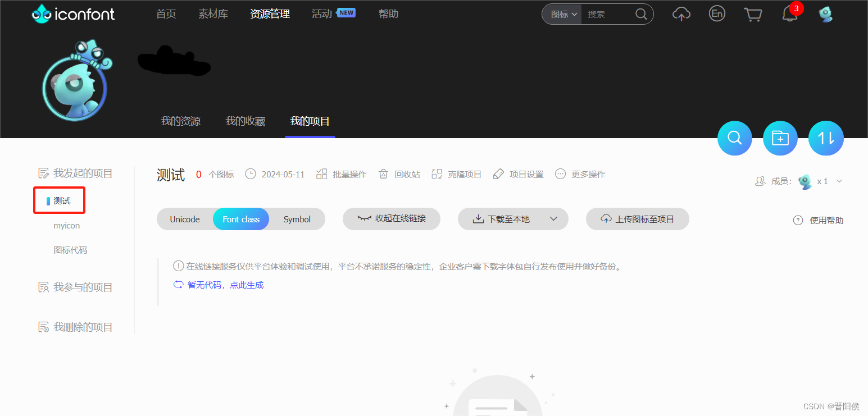Open the upload cloud icon in header
The image size is (868, 416).
[x=681, y=14]
